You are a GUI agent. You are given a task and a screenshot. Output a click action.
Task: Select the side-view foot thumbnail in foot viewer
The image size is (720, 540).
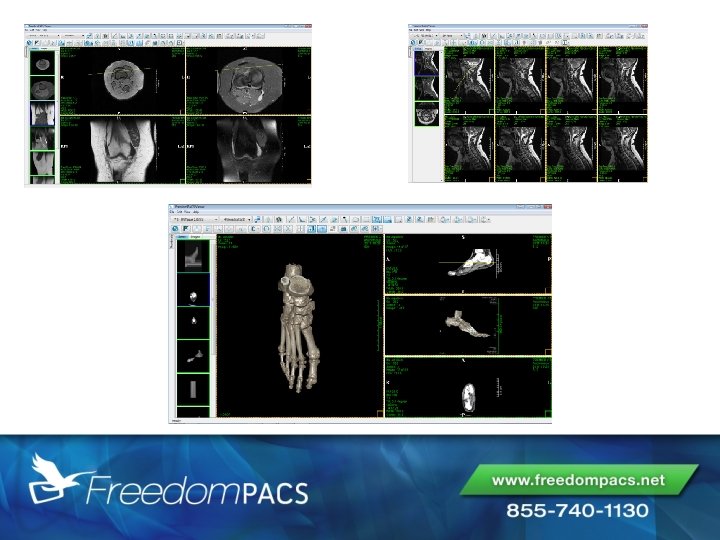pos(193,356)
